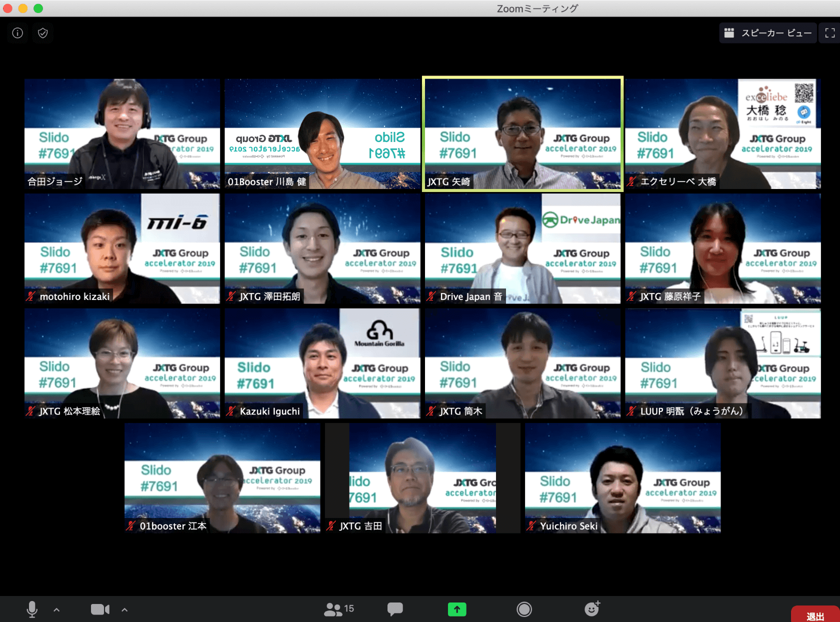Start screen sharing with green button
The height and width of the screenshot is (622, 840).
(x=457, y=609)
